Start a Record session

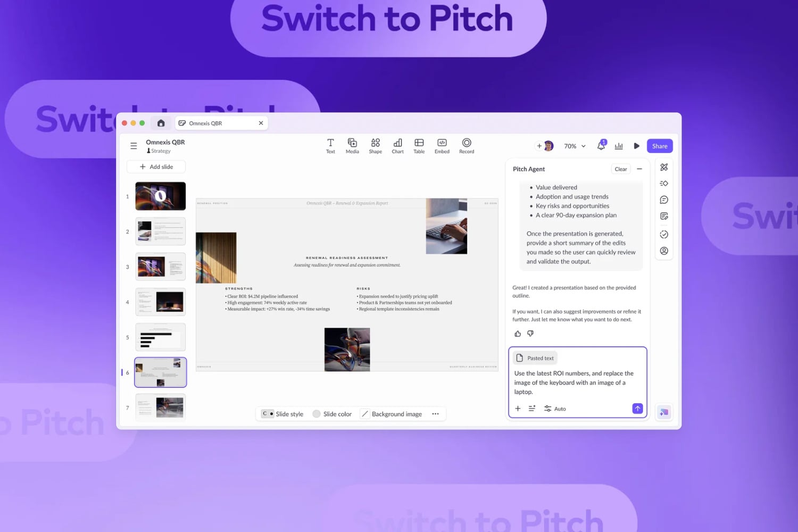click(467, 146)
